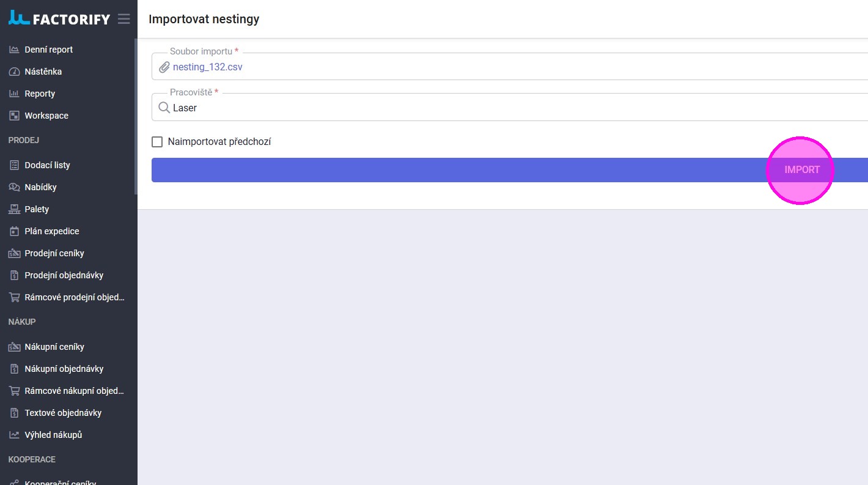This screenshot has width=868, height=485.
Task: Click the sidebar vertical scrollbar
Action: 136,116
